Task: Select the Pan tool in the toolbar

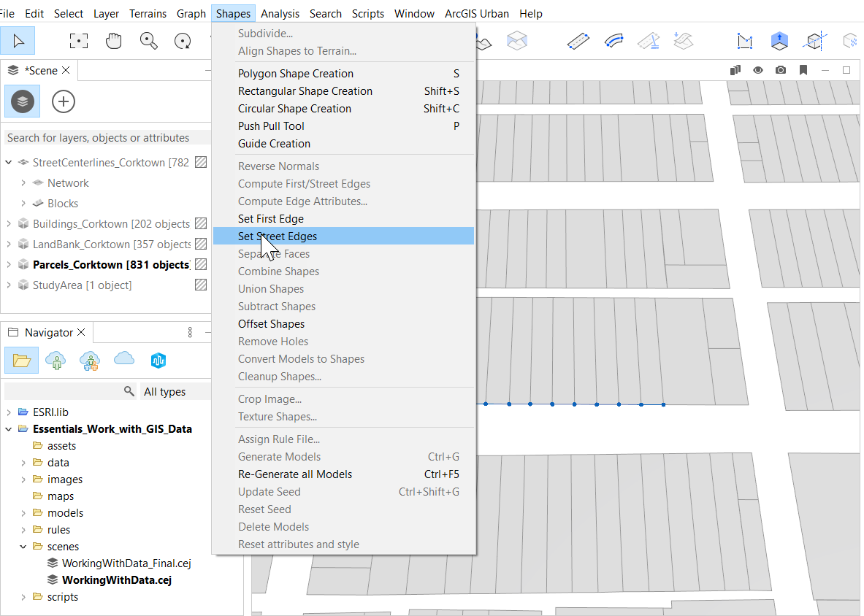Action: pos(113,41)
